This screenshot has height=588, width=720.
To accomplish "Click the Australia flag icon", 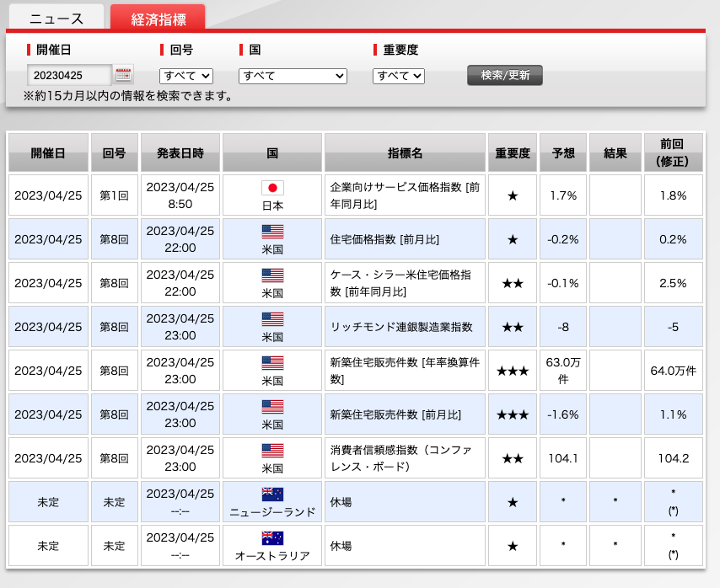I will (272, 538).
